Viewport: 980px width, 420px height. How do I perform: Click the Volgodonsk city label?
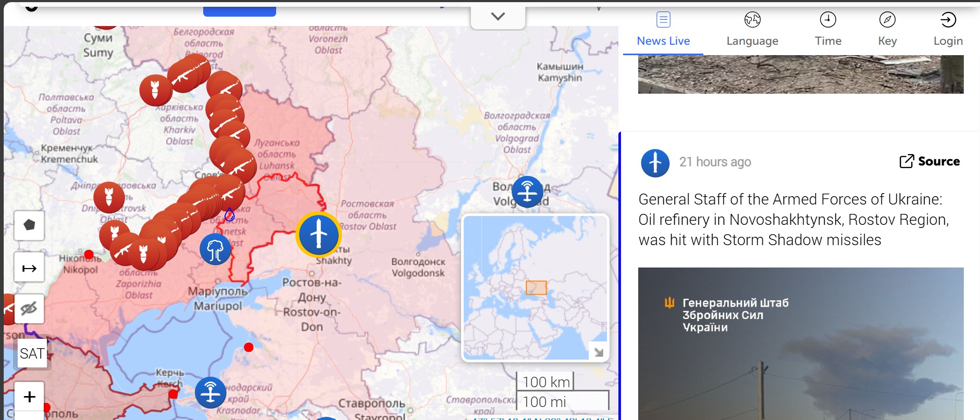(x=418, y=268)
